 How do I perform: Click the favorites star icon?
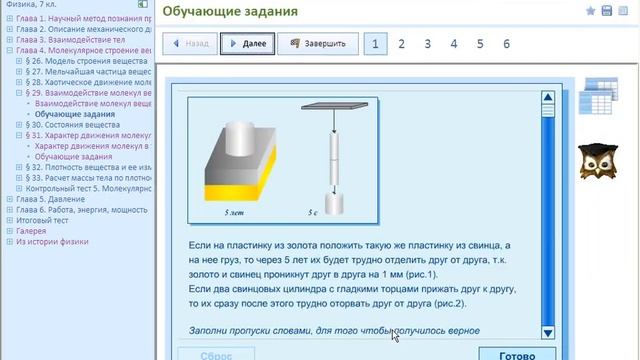pyautogui.click(x=590, y=11)
